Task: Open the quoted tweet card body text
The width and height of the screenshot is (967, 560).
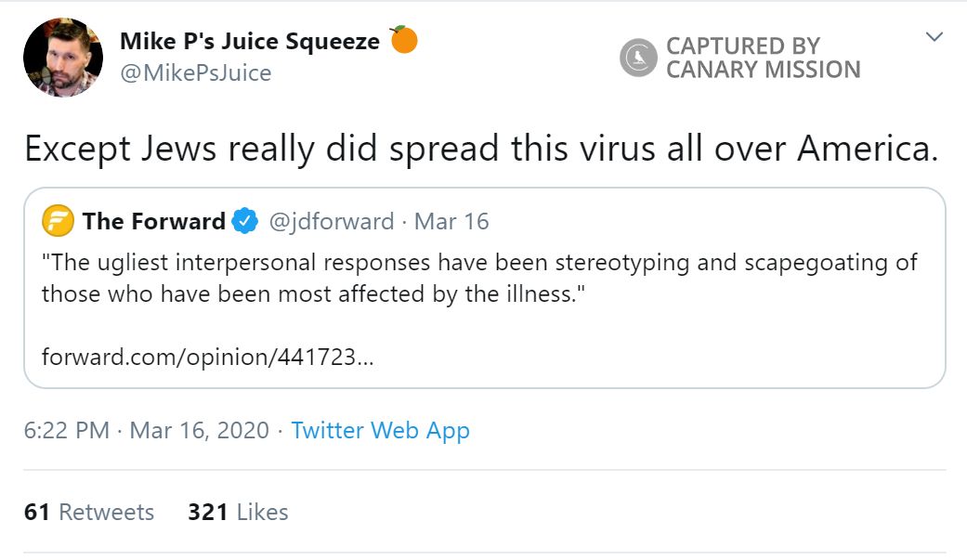Action: [x=478, y=278]
